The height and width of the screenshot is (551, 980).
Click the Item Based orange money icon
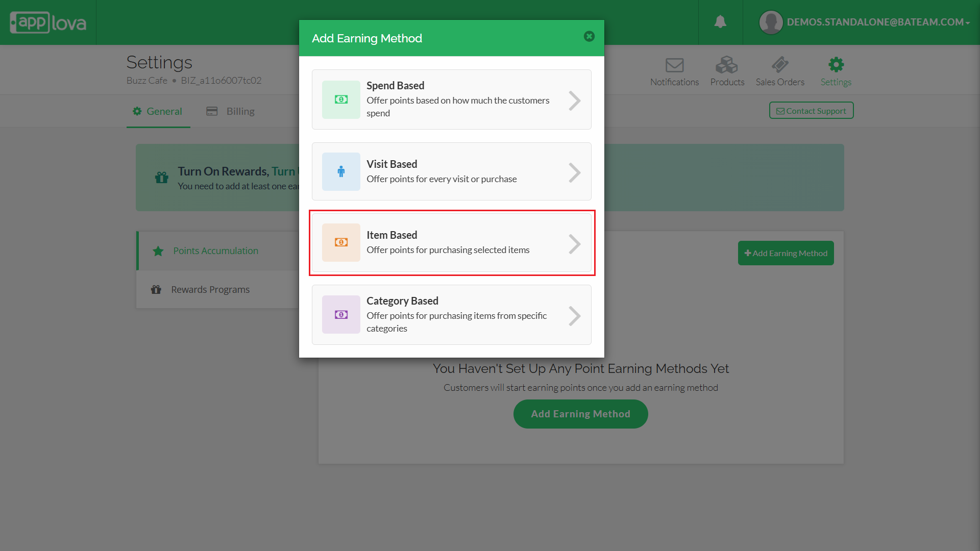(x=341, y=242)
